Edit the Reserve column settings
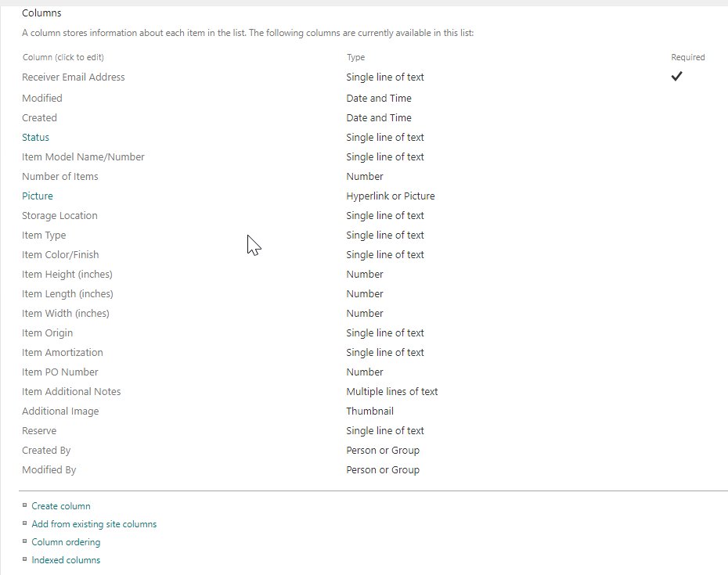 39,430
